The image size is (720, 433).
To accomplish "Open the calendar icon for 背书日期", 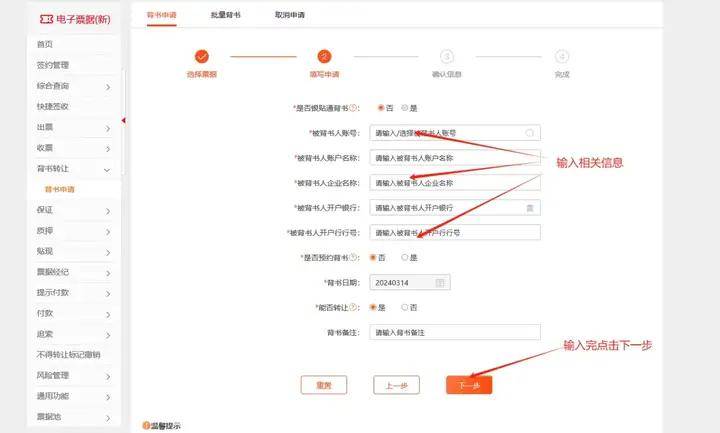I will (439, 283).
